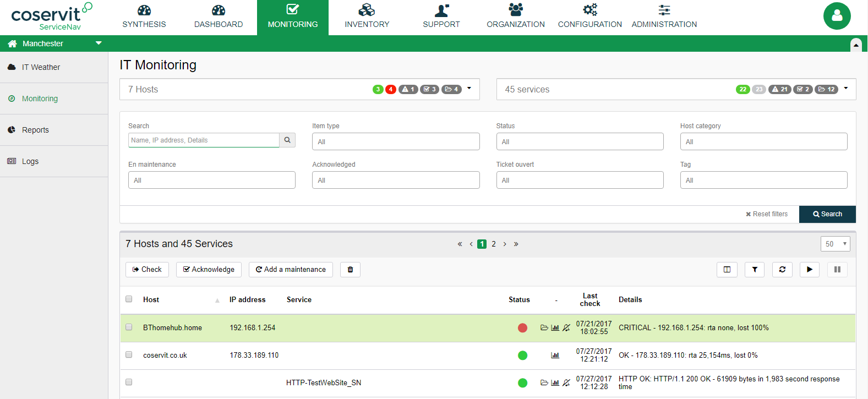The width and height of the screenshot is (868, 399).
Task: Open the DASHBOARD tab
Action: point(219,18)
